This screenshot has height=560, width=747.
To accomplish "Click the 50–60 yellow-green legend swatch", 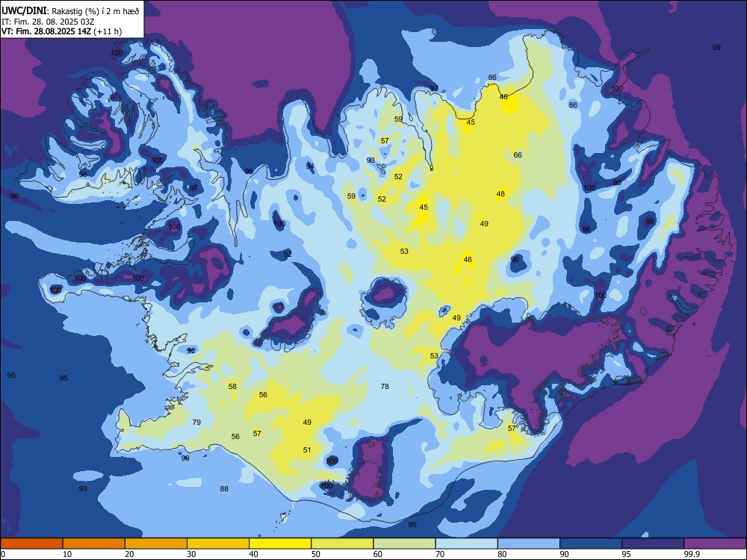I will (342, 544).
